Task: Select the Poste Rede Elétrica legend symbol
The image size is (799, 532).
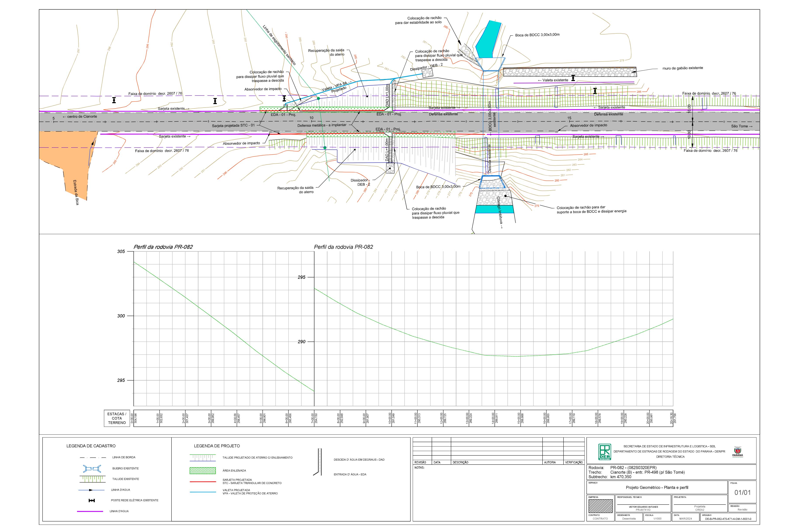Action: (x=92, y=500)
